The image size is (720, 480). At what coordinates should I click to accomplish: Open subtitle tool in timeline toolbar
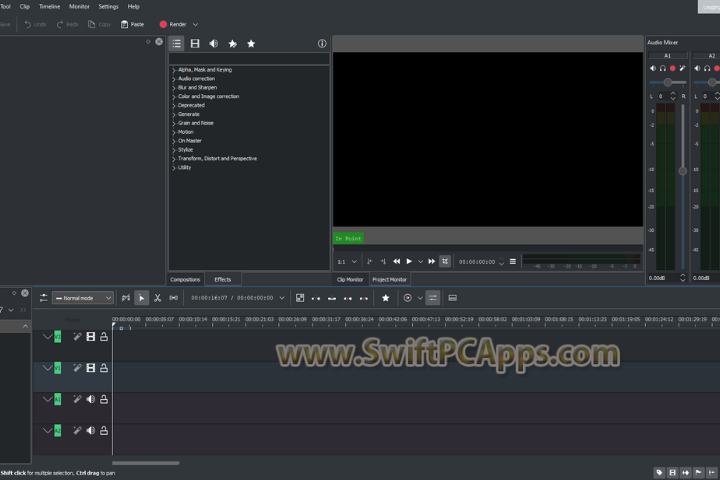tap(452, 298)
